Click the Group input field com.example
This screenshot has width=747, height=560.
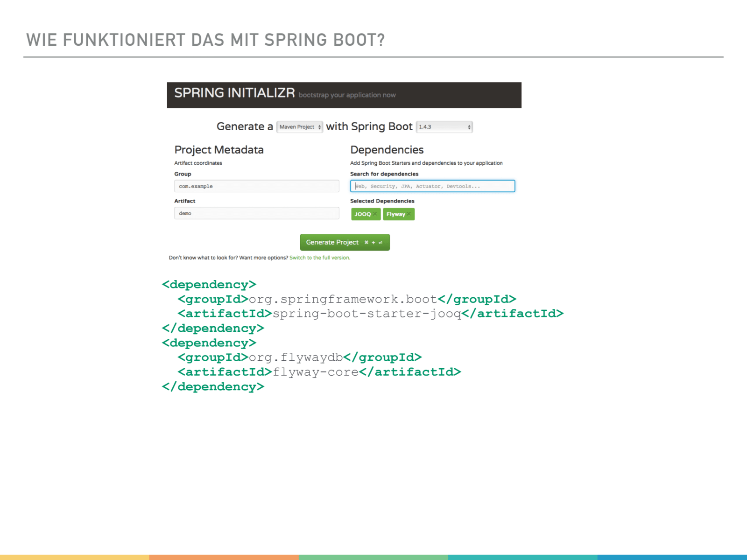tap(257, 186)
